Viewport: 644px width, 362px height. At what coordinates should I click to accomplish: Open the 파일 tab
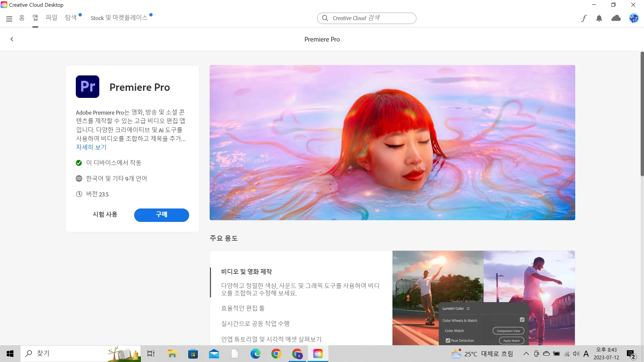[51, 18]
